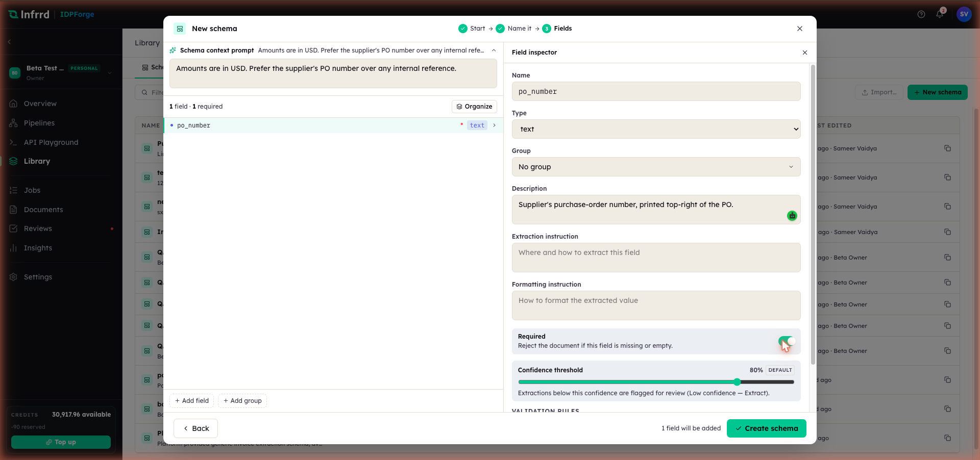Focus the Extraction instruction field

pyautogui.click(x=656, y=258)
